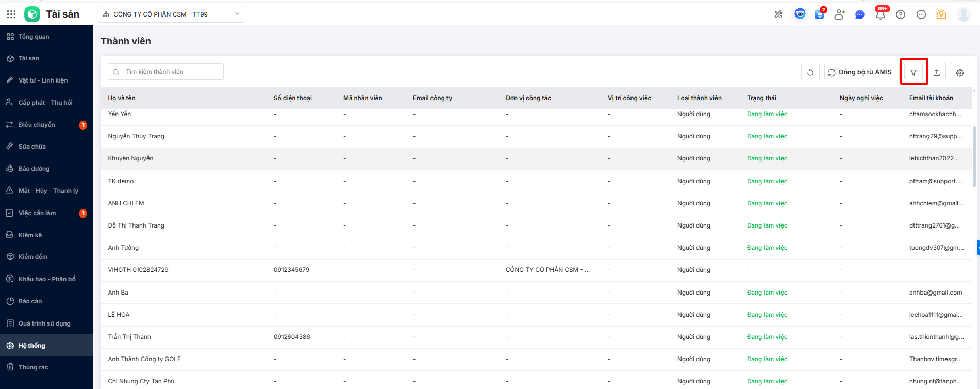Click the help question mark icon
The width and height of the screenshot is (980, 389).
coord(901,14)
